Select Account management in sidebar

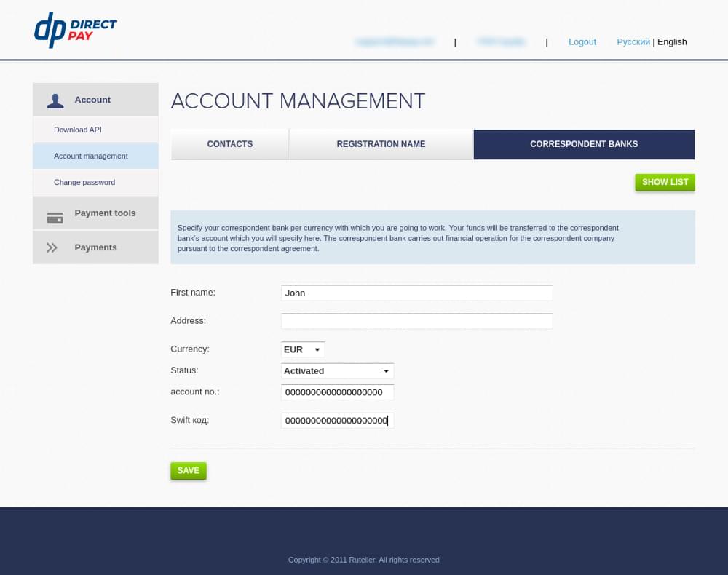(x=91, y=156)
